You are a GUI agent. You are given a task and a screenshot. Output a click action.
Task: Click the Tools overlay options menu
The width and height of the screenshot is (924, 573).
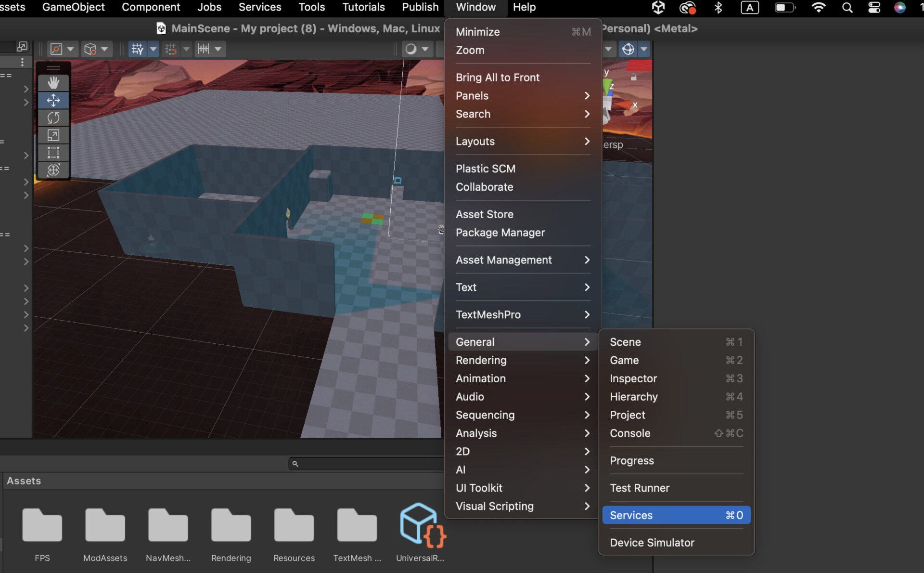click(53, 68)
